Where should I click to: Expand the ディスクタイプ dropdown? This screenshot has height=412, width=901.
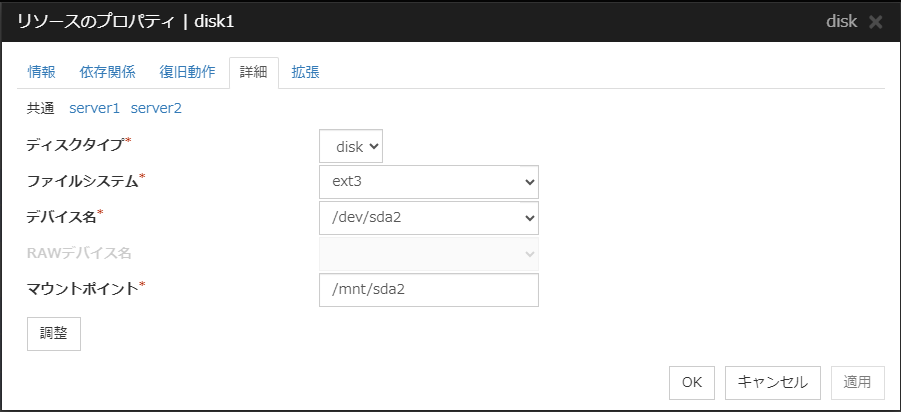(x=351, y=146)
